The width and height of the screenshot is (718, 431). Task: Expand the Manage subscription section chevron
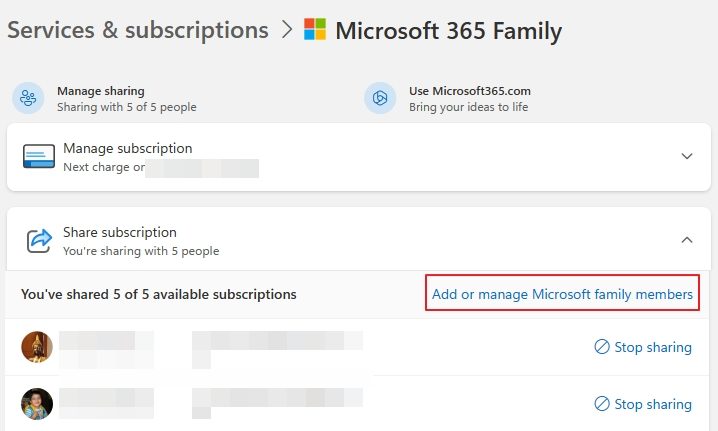tap(687, 156)
